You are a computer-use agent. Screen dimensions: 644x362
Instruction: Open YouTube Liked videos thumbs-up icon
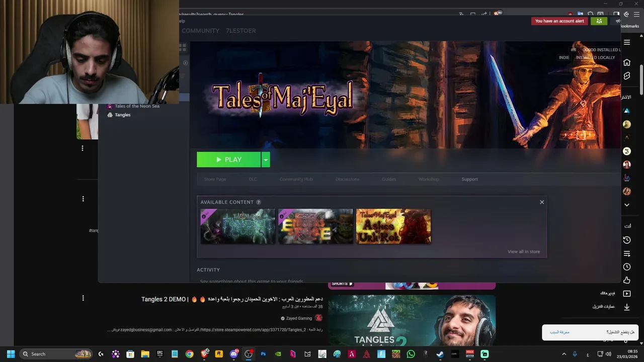tap(627, 280)
